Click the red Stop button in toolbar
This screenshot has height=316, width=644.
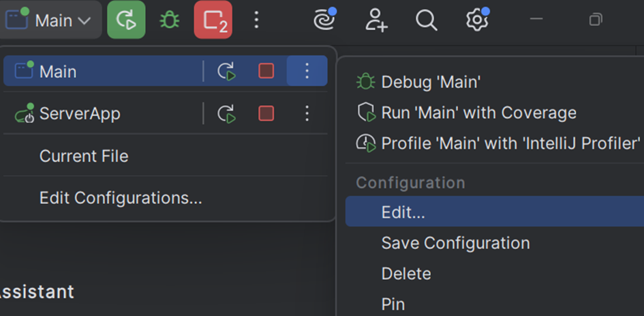pos(213,20)
